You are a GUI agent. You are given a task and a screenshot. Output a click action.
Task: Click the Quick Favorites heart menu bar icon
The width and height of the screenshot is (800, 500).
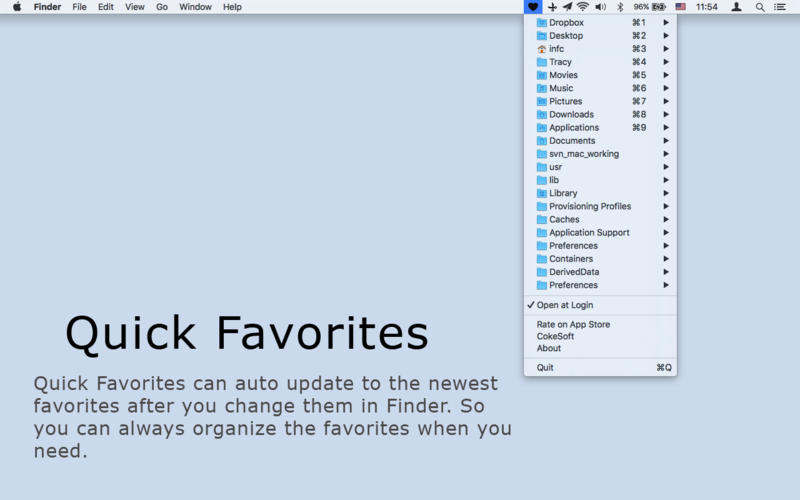tap(533, 7)
